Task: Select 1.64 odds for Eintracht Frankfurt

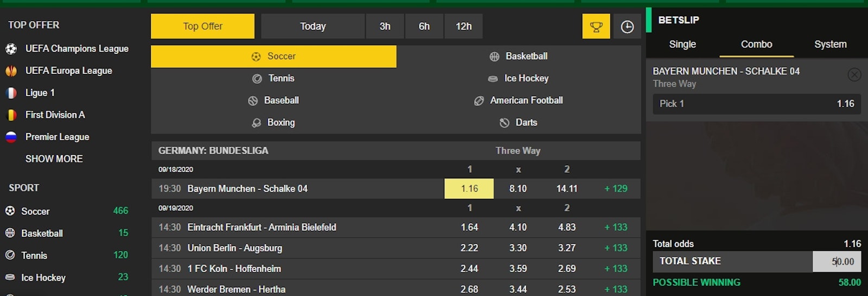Action: [469, 228]
